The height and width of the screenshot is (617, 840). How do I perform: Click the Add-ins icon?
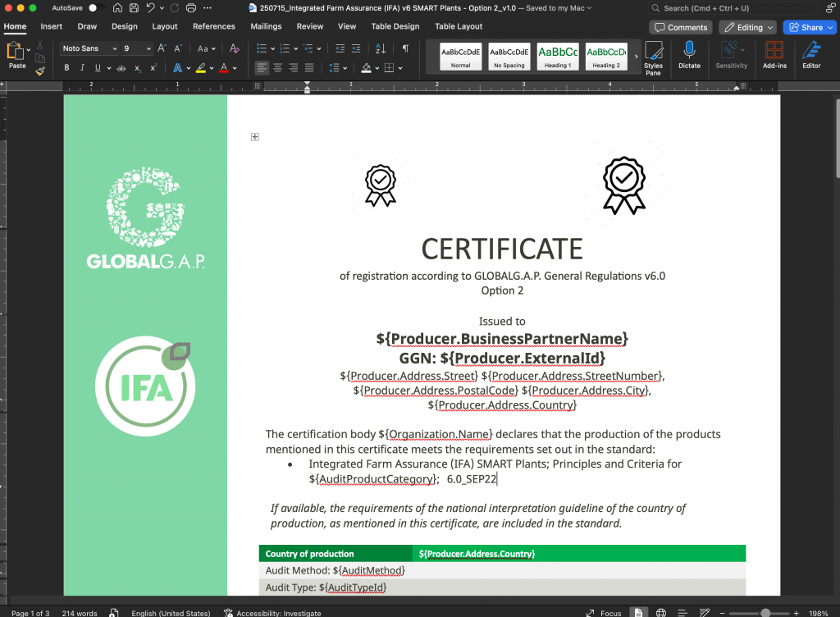point(774,54)
